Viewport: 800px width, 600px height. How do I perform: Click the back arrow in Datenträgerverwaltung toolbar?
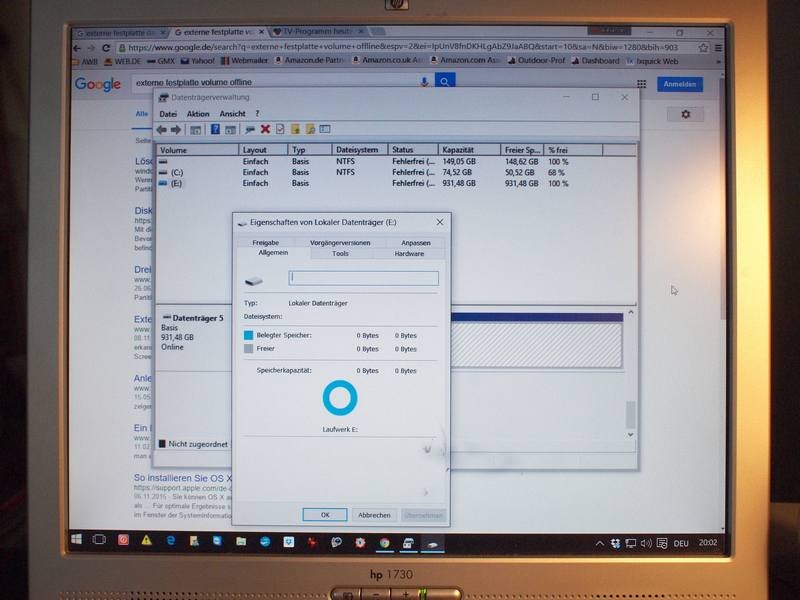(161, 129)
